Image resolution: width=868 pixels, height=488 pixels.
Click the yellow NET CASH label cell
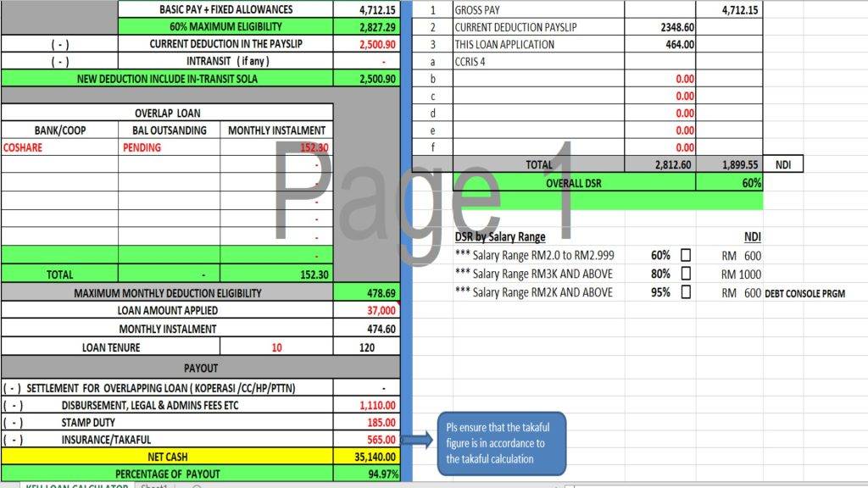tap(167, 457)
